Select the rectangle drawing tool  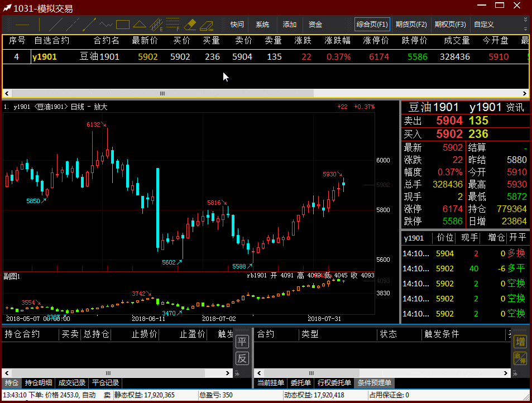pyautogui.click(x=123, y=25)
